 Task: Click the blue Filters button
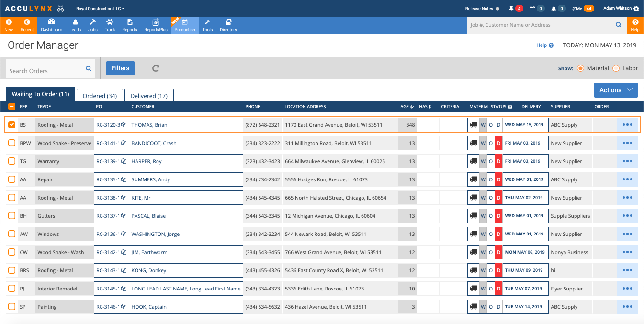(120, 68)
